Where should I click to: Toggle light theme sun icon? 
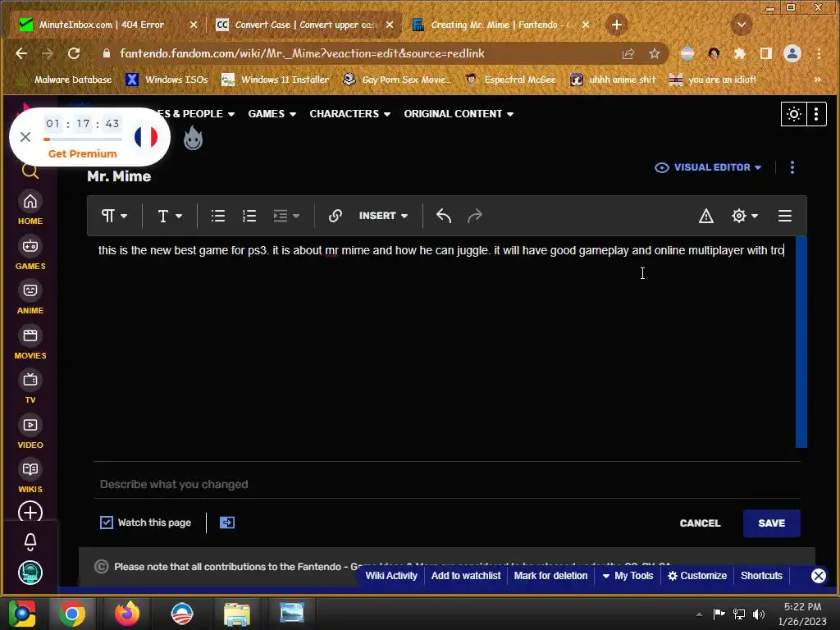click(x=794, y=114)
